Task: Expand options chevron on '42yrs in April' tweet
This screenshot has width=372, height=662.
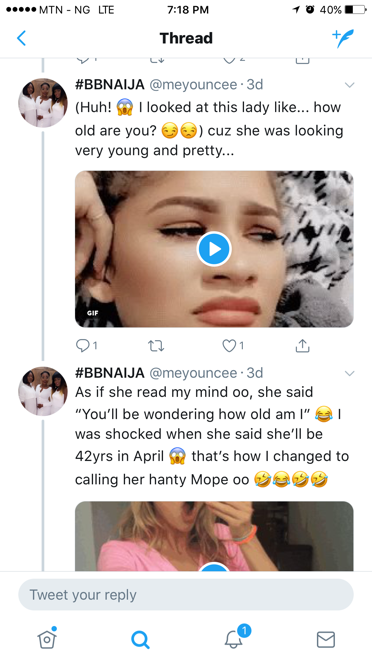Action: coord(350,373)
